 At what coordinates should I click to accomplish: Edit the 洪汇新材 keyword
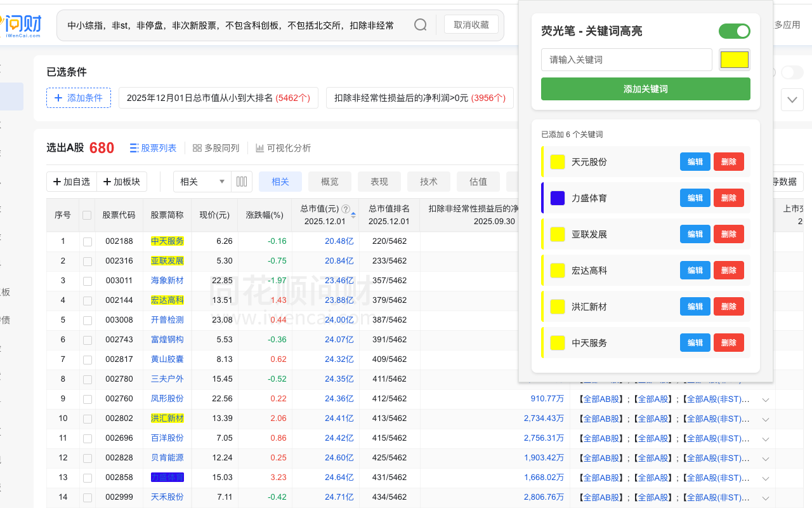point(695,307)
